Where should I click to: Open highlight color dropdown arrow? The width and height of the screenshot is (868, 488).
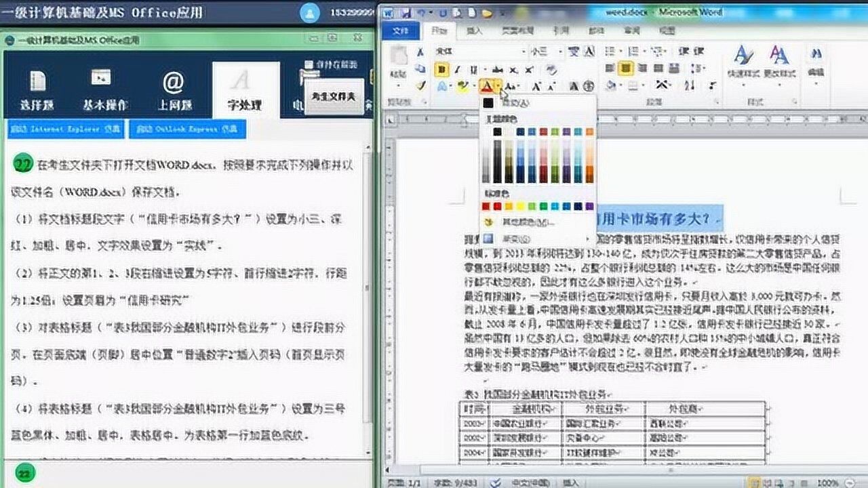(x=475, y=85)
